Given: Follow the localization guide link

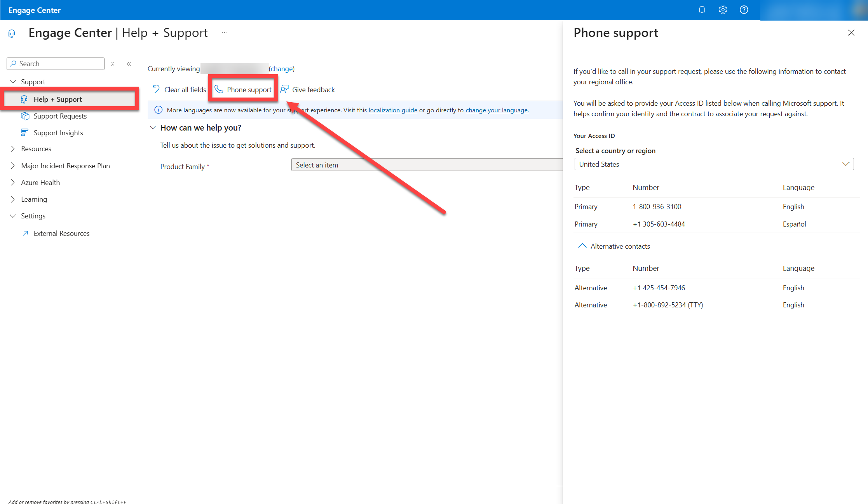Looking at the screenshot, I should point(393,110).
